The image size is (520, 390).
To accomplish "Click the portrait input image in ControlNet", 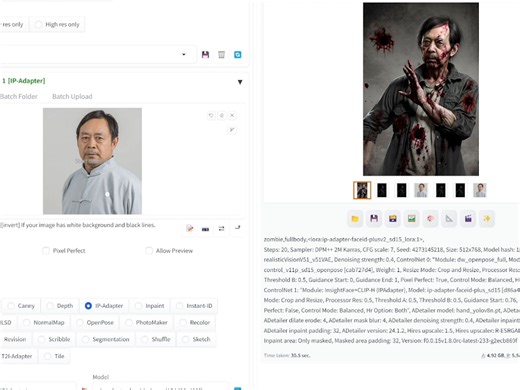I will pos(92,161).
